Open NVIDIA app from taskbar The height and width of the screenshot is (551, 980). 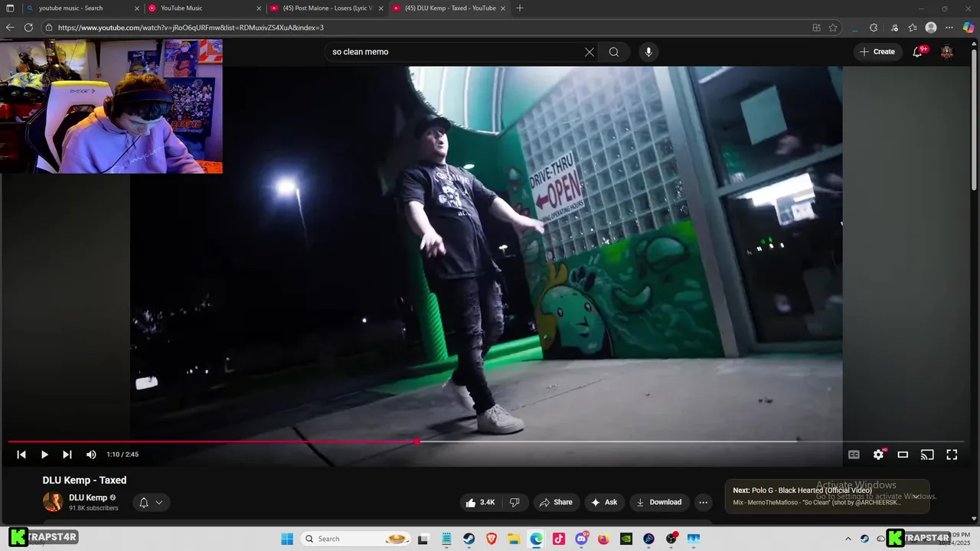click(626, 539)
